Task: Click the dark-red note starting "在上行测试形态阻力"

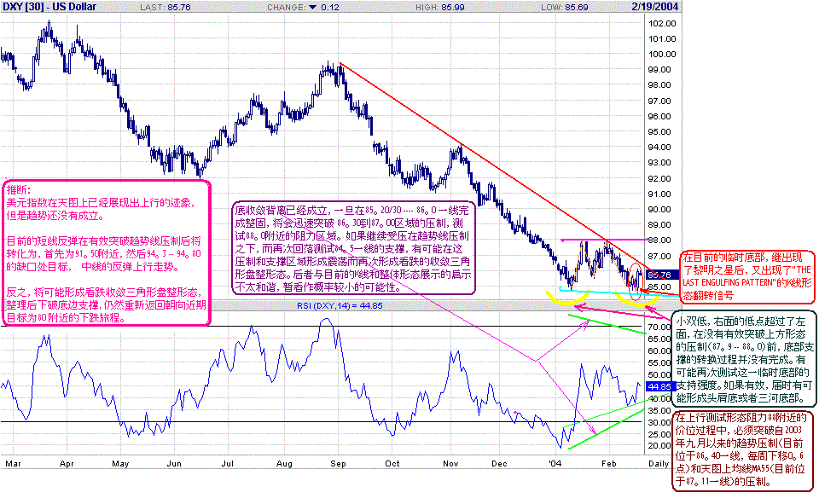Action: tap(744, 449)
